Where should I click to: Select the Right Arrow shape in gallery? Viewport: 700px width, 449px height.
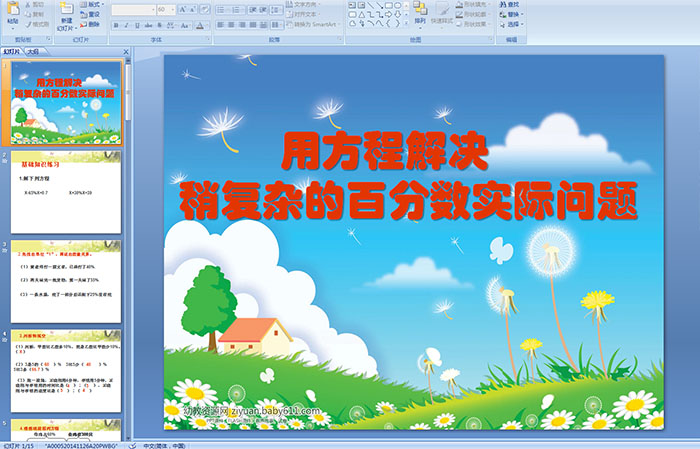tap(389, 15)
